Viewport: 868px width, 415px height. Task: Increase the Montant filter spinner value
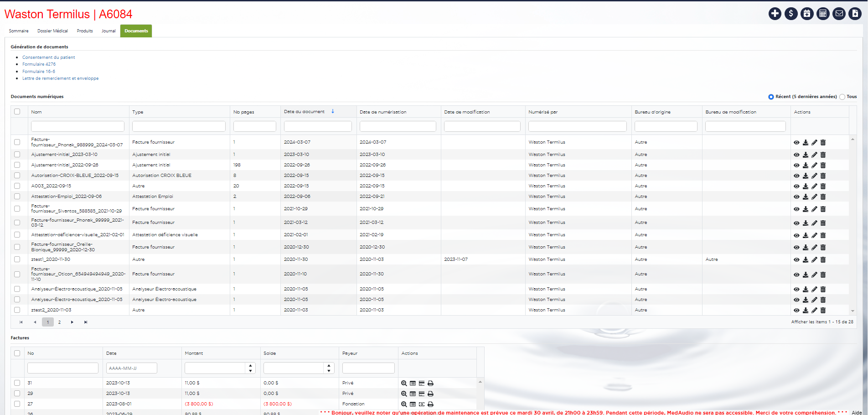click(250, 366)
